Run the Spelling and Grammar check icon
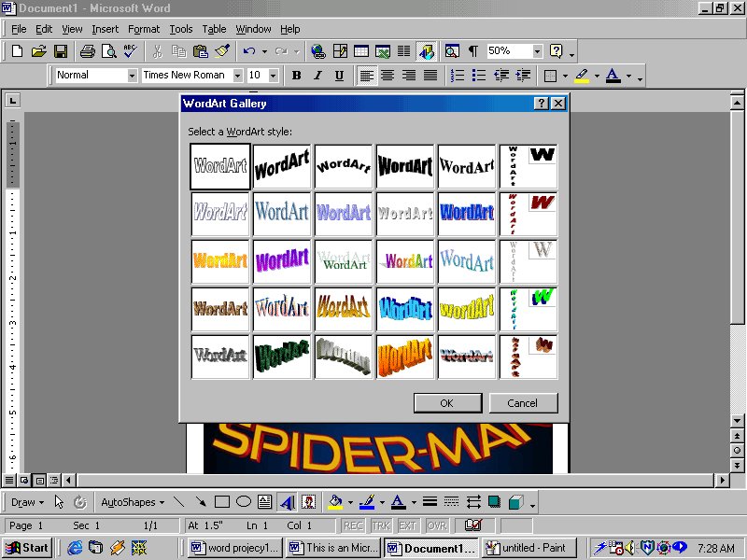The height and width of the screenshot is (560, 747). (x=130, y=51)
